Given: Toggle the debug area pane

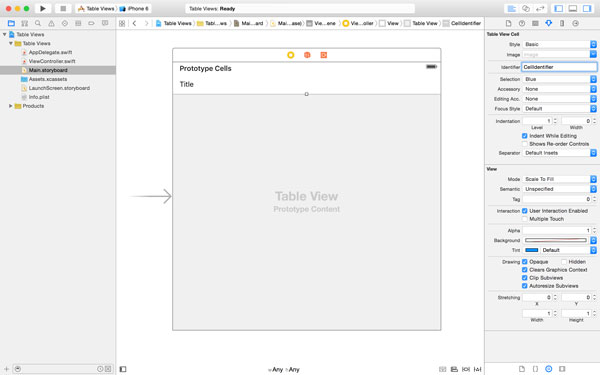Looking at the screenshot, I should click(573, 8).
